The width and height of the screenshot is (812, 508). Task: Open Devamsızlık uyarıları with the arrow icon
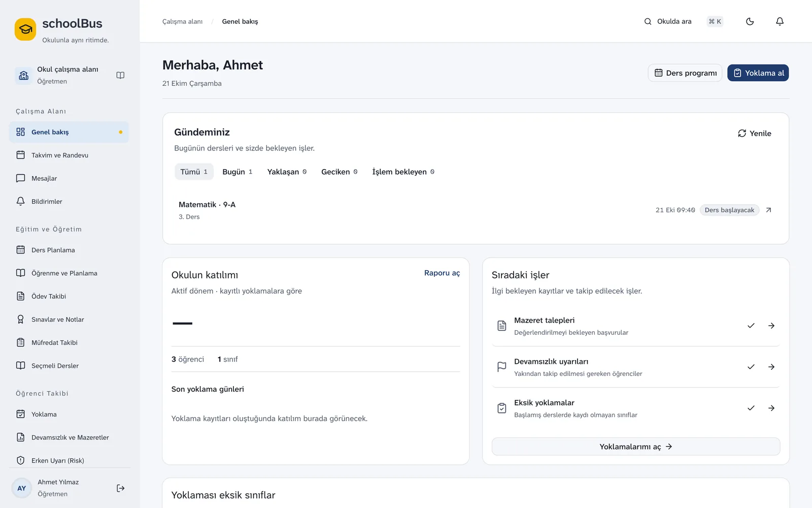[x=771, y=367]
